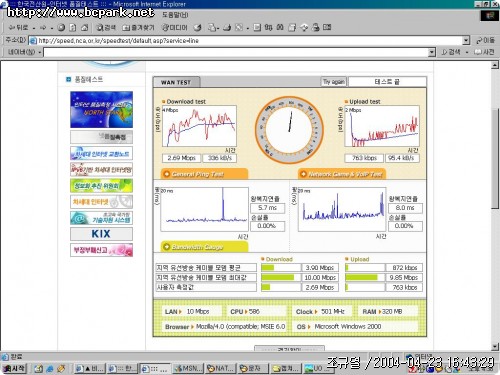This screenshot has width=500, height=375.
Task: Expand the Mail icon dropdown arrow
Action: [218, 28]
